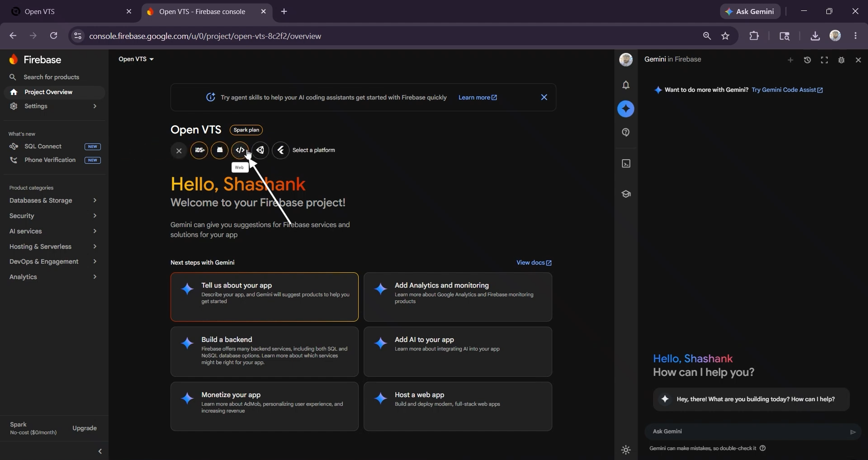Open browser downloads icon
The image size is (868, 460).
[815, 36]
